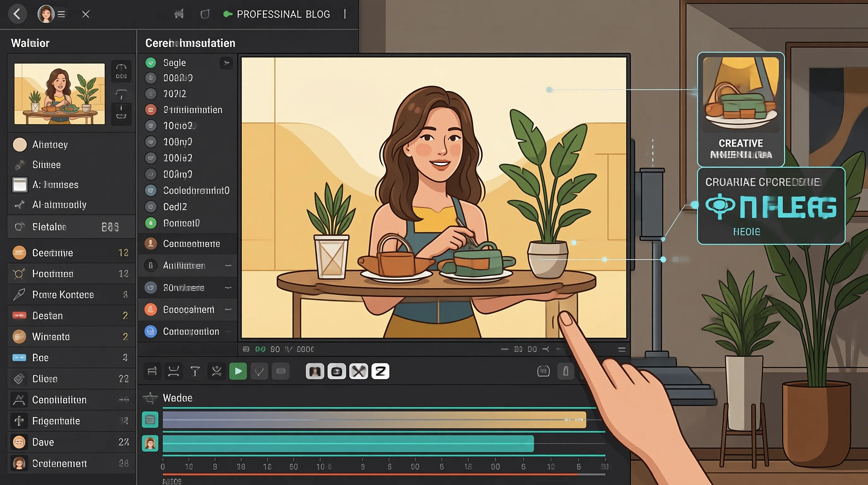
Task: Click the back arrow button
Action: 17,14
